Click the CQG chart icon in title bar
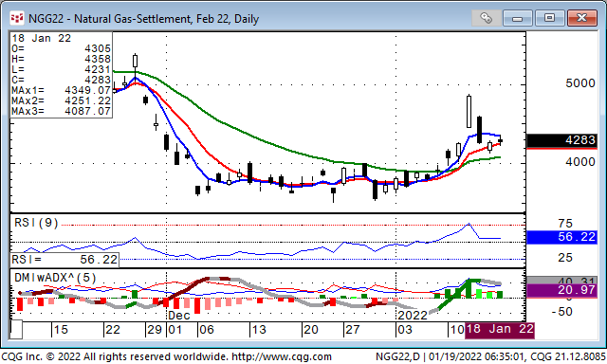607x364 pixels. [17, 18]
